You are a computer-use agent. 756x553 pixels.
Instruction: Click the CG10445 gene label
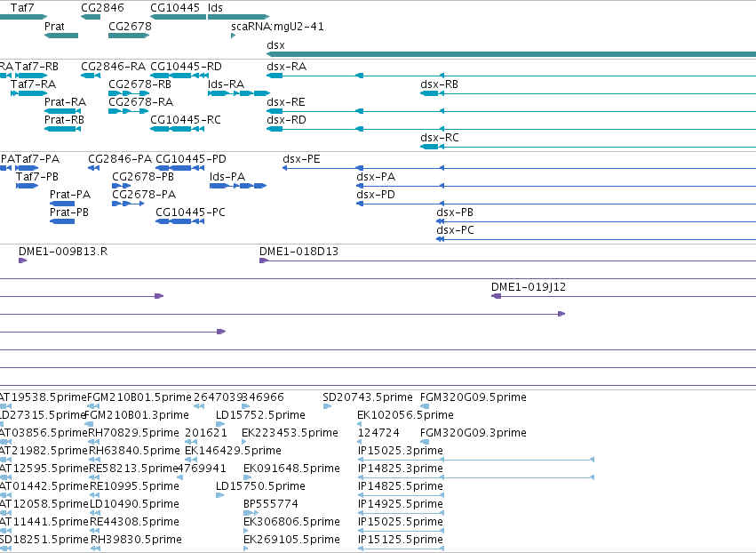(175, 8)
